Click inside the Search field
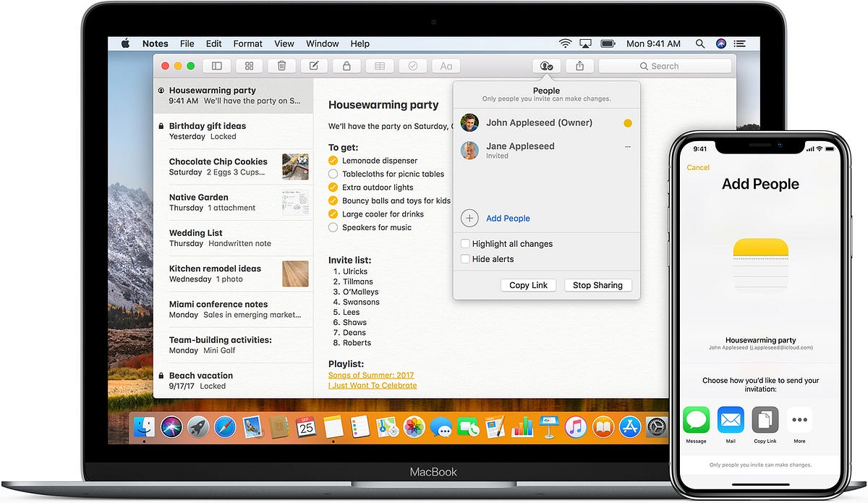The height and width of the screenshot is (503, 868). (664, 65)
